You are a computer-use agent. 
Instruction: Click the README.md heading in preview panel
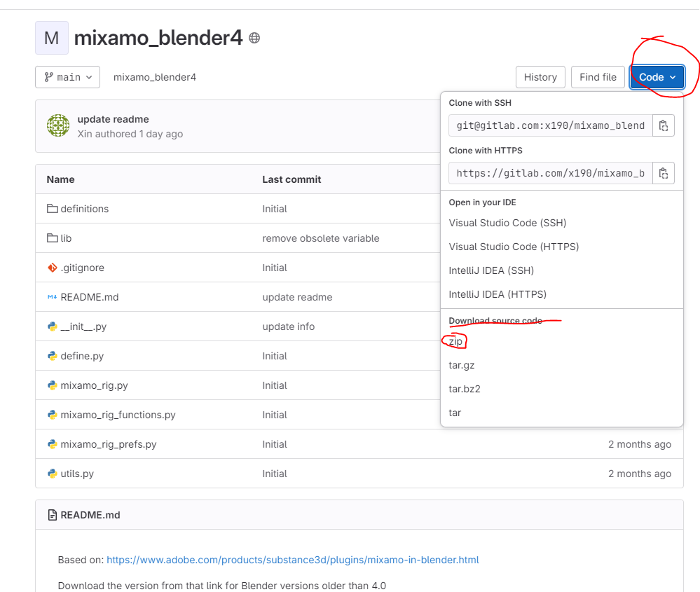tap(90, 515)
